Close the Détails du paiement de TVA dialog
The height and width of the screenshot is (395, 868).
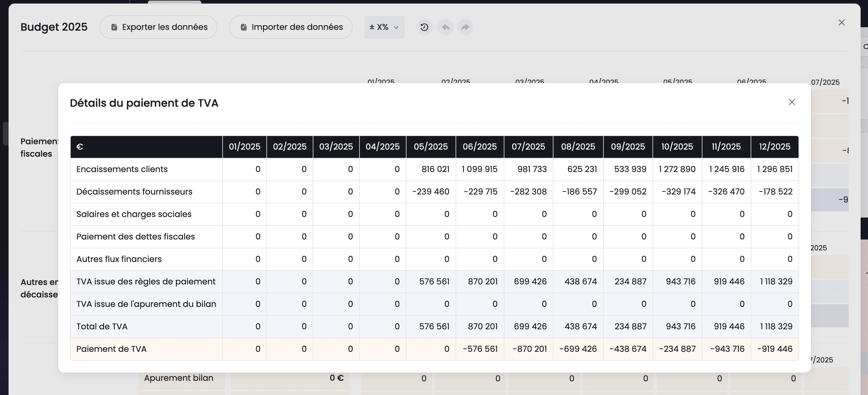click(x=791, y=102)
